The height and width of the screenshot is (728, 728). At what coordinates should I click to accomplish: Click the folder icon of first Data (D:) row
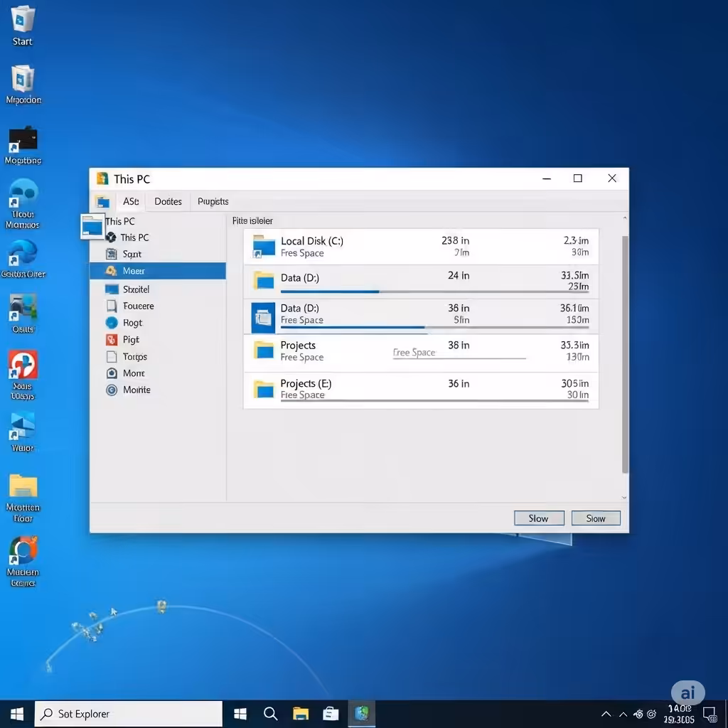263,280
